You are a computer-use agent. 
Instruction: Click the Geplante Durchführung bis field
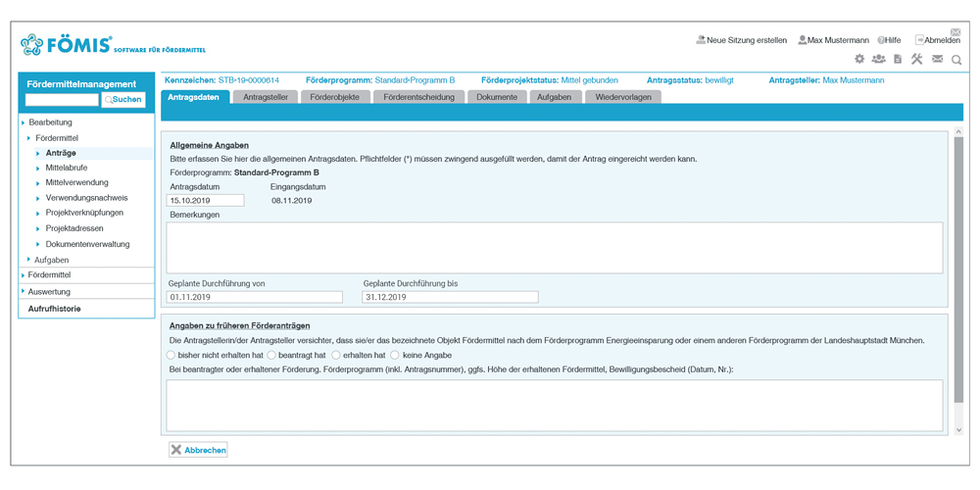[450, 297]
